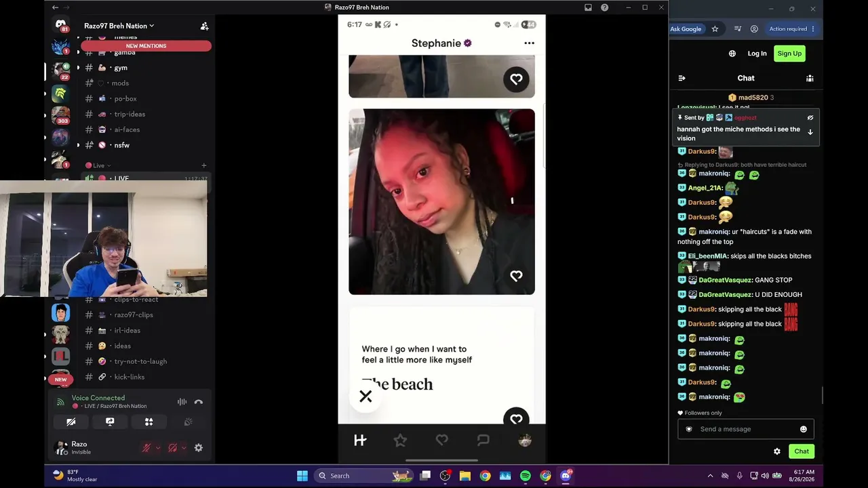Image resolution: width=868 pixels, height=488 pixels.
Task: Open the Discord help question mark icon
Action: click(x=605, y=7)
